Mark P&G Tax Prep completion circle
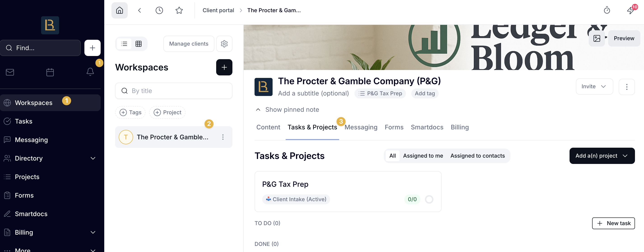This screenshot has height=252, width=644. (429, 199)
